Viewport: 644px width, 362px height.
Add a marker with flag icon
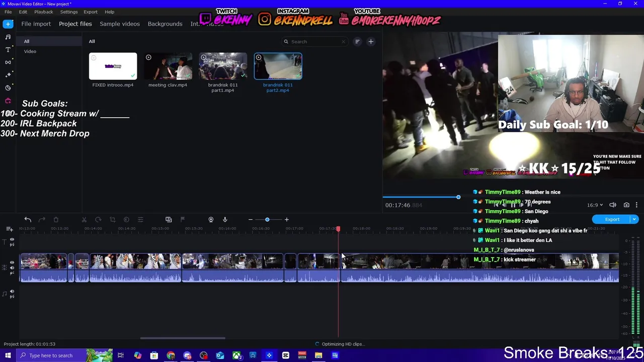(183, 219)
